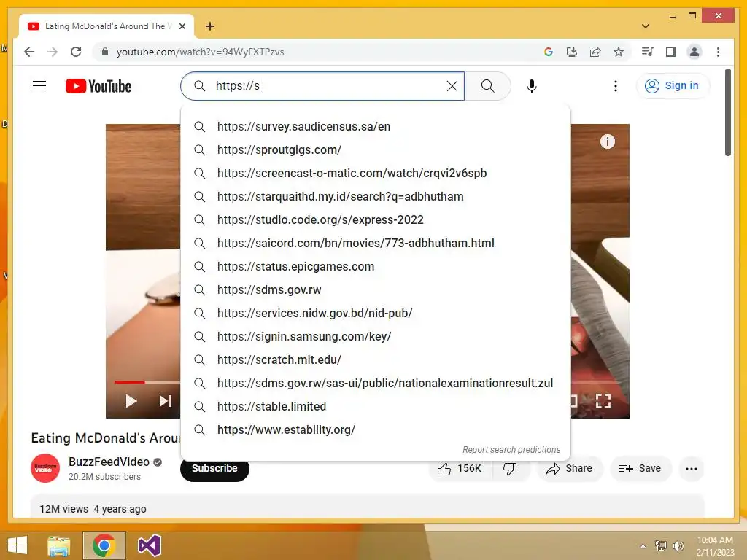Like the video with 156K thumbs up
This screenshot has width=747, height=560.
(x=460, y=469)
